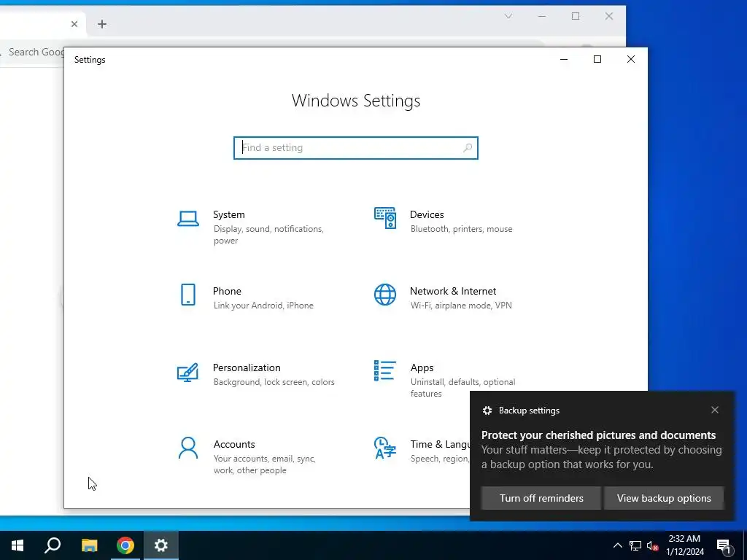747x560 pixels.
Task: Click 'Wi-Fi, airplane mode, VPN' description
Action: coord(461,306)
